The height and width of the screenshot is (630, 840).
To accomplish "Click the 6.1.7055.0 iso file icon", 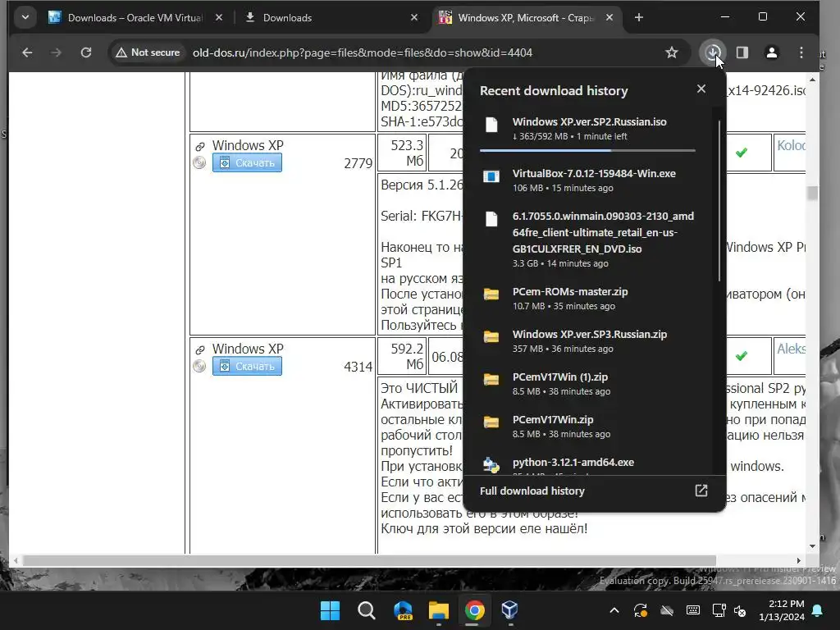I will (x=491, y=219).
